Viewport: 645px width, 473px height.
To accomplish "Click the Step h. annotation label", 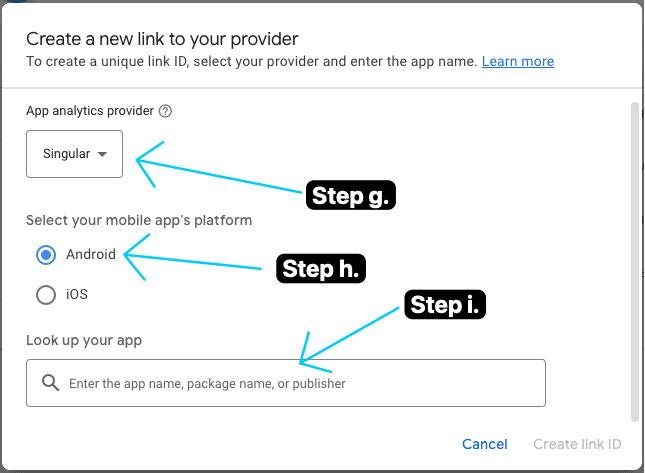I will 322,269.
